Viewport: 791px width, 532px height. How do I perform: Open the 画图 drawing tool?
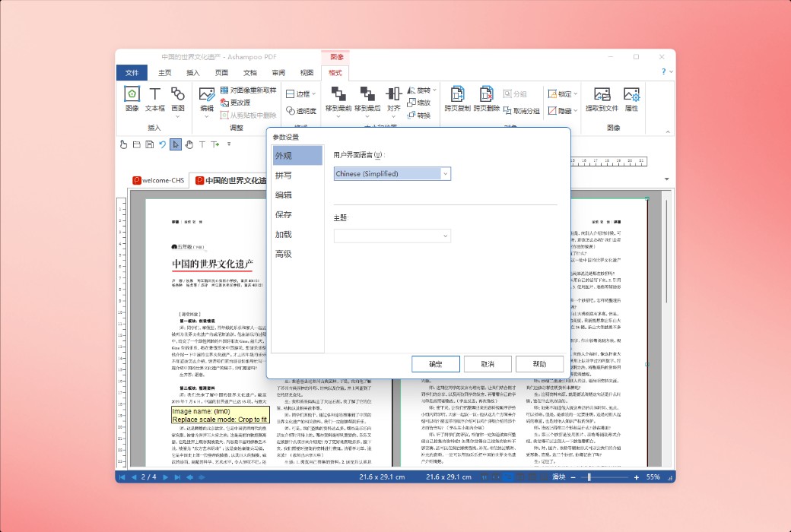point(178,97)
